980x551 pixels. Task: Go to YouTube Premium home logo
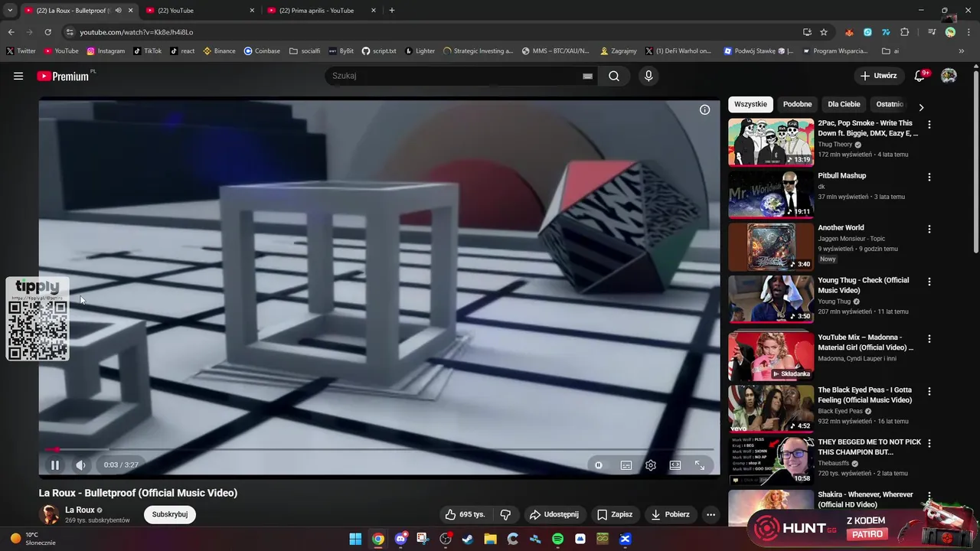(x=63, y=76)
